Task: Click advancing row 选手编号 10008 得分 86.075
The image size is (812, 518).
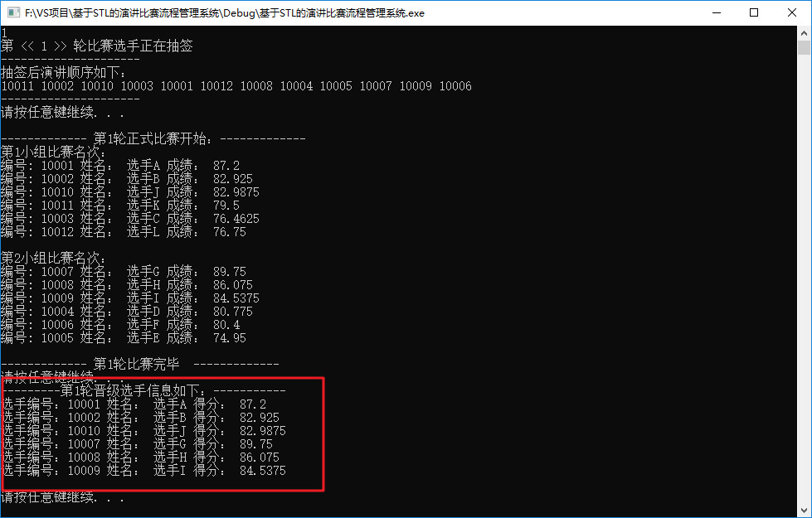Action: pyautogui.click(x=140, y=457)
